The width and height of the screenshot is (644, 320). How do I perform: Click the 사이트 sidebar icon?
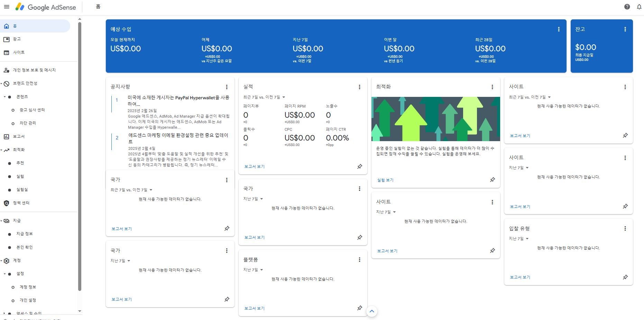tap(6, 53)
